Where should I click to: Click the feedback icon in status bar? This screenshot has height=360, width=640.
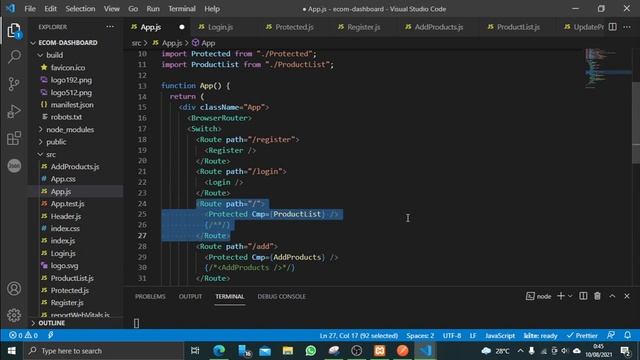[x=611, y=336]
